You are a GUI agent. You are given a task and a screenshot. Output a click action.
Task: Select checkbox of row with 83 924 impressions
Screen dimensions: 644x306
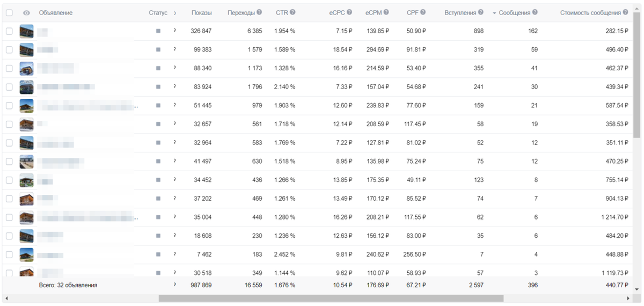[x=9, y=87]
